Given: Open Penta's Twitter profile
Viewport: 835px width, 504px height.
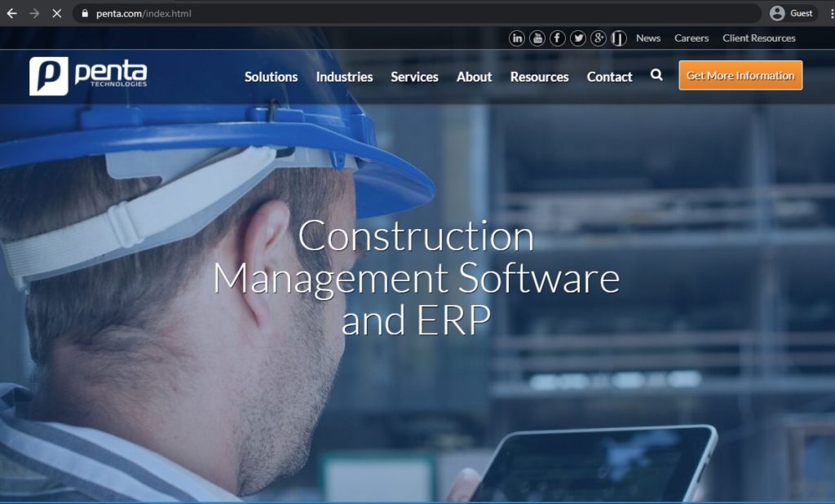Looking at the screenshot, I should coord(578,38).
